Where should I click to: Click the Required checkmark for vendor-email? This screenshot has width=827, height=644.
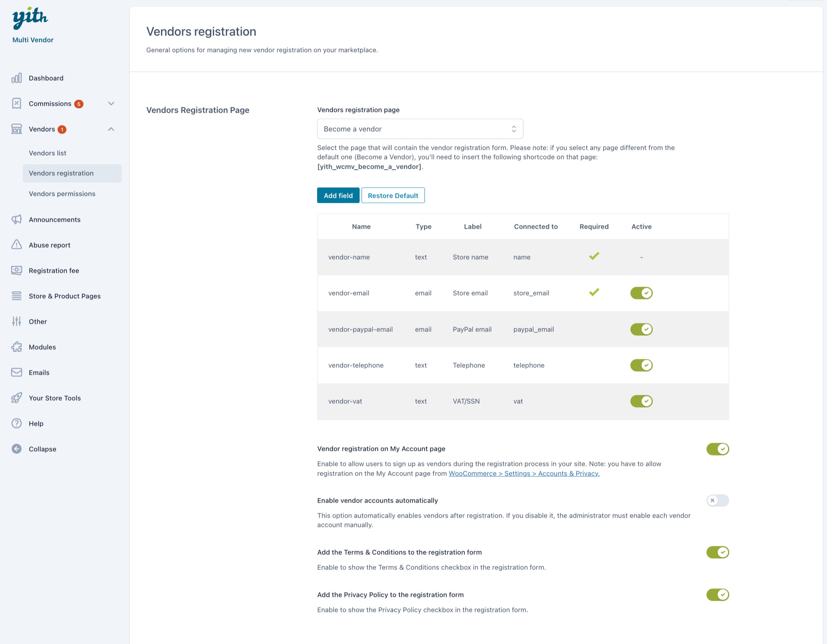tap(594, 292)
